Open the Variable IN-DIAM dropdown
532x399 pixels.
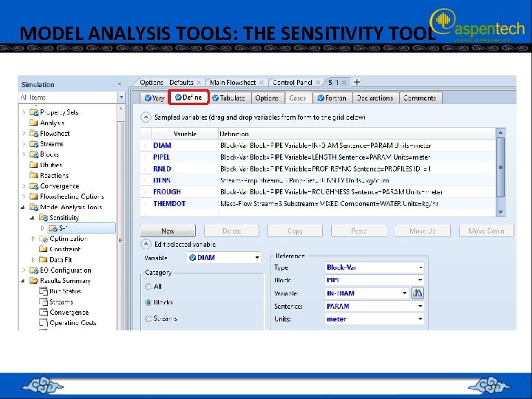coord(404,293)
